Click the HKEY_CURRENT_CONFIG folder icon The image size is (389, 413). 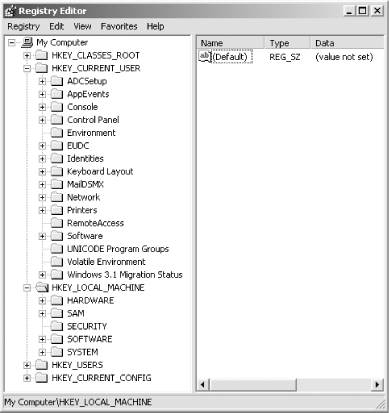click(x=42, y=378)
